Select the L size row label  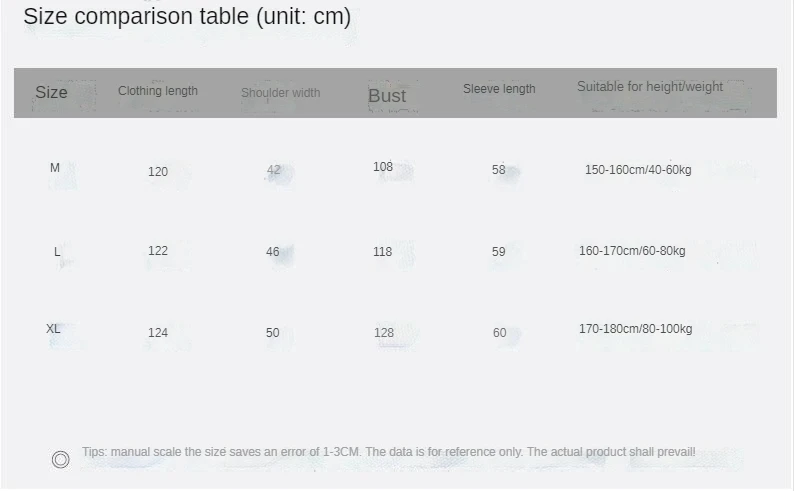point(57,252)
